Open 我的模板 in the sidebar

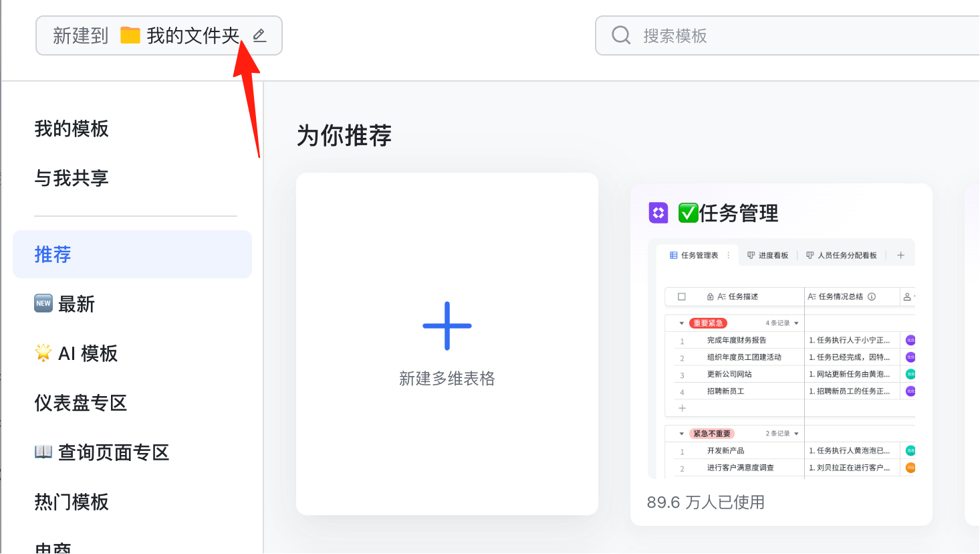tap(72, 128)
